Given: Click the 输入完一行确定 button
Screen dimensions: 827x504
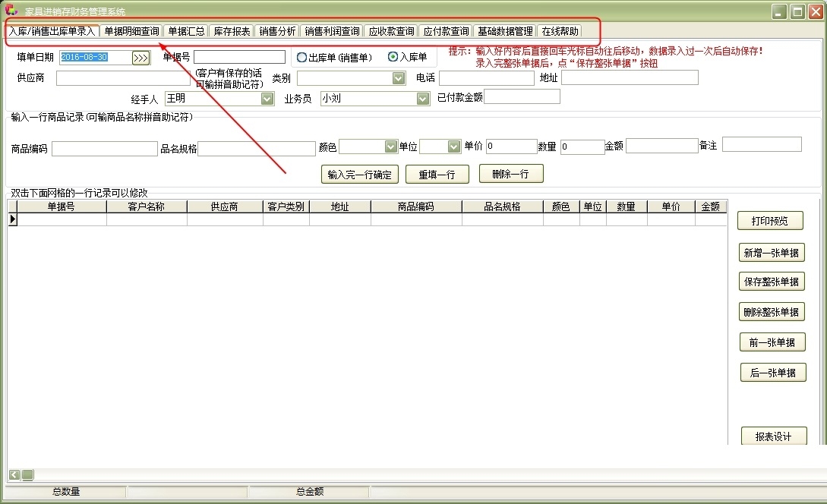Looking at the screenshot, I should pyautogui.click(x=359, y=175).
